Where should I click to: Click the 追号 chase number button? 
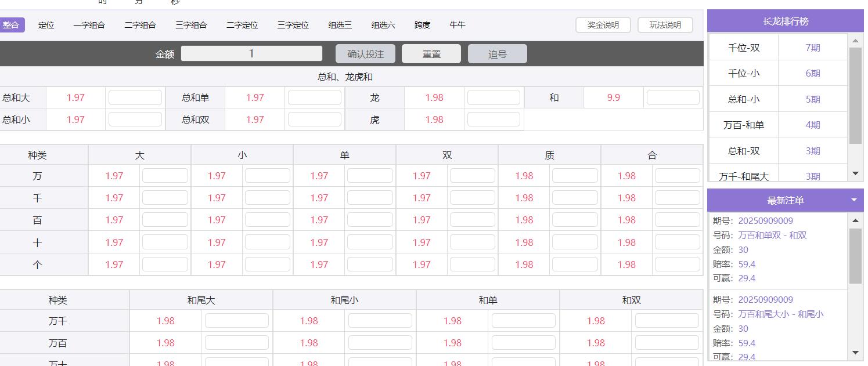(x=497, y=53)
